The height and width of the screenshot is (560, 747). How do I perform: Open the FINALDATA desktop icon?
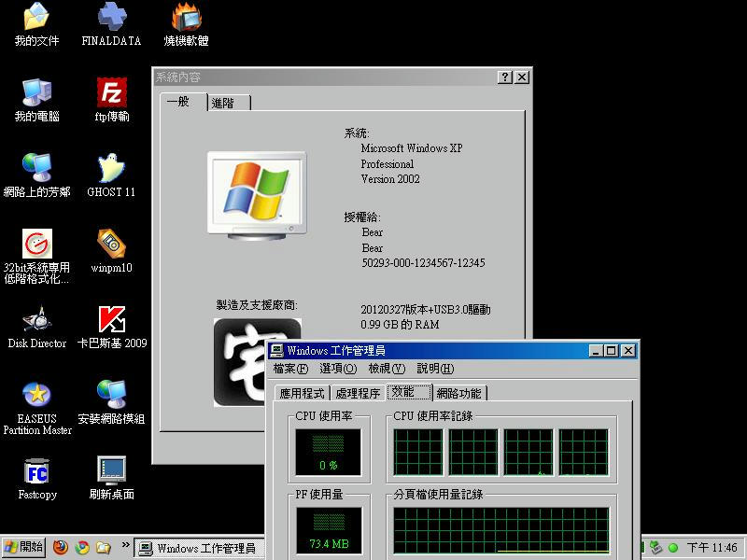(111, 19)
